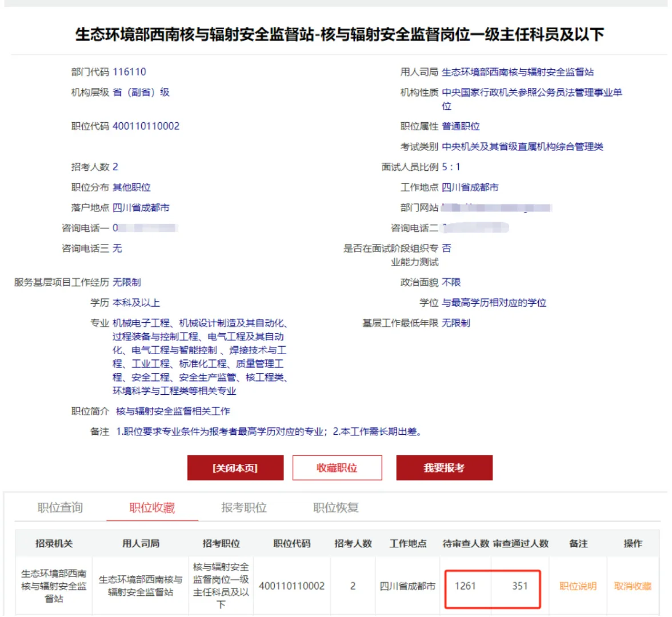This screenshot has height=617, width=672.
Task: Click the 专业 list starting with 机械电子工程
Action: click(200, 357)
